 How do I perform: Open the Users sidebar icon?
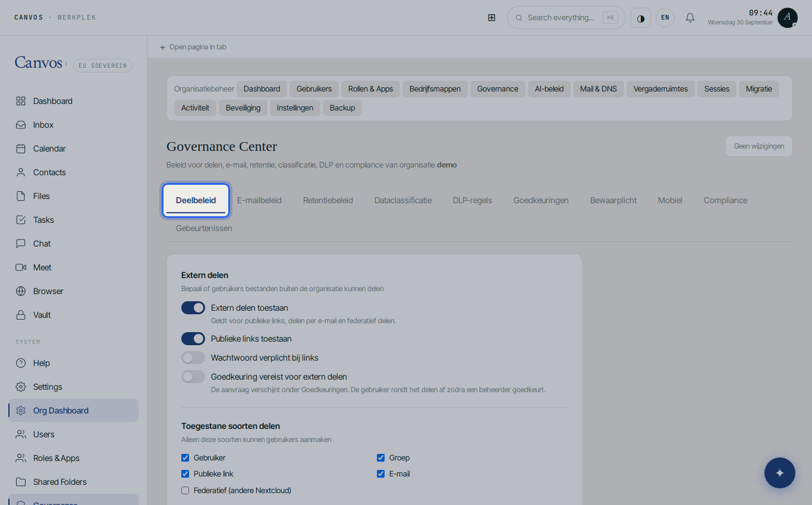(x=21, y=434)
